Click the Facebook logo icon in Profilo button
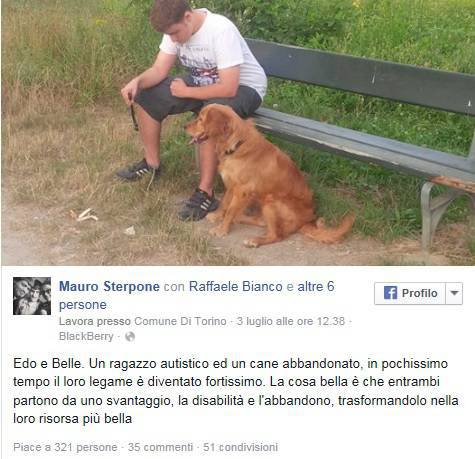 coord(390,293)
